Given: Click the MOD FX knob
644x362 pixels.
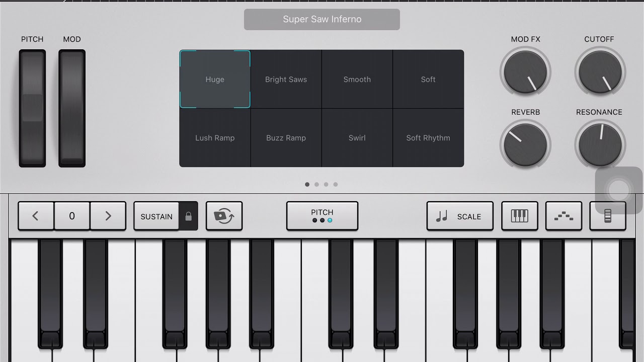Looking at the screenshot, I should pyautogui.click(x=525, y=72).
